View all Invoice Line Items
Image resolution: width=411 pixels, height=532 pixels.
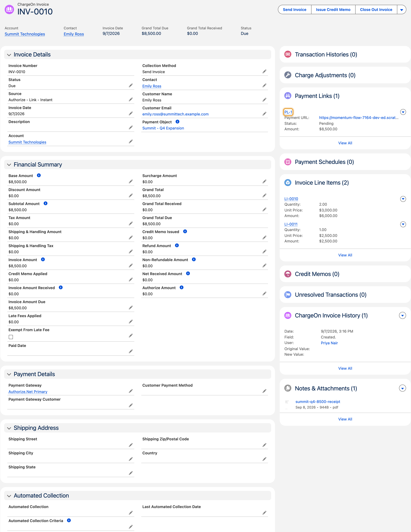tap(345, 255)
